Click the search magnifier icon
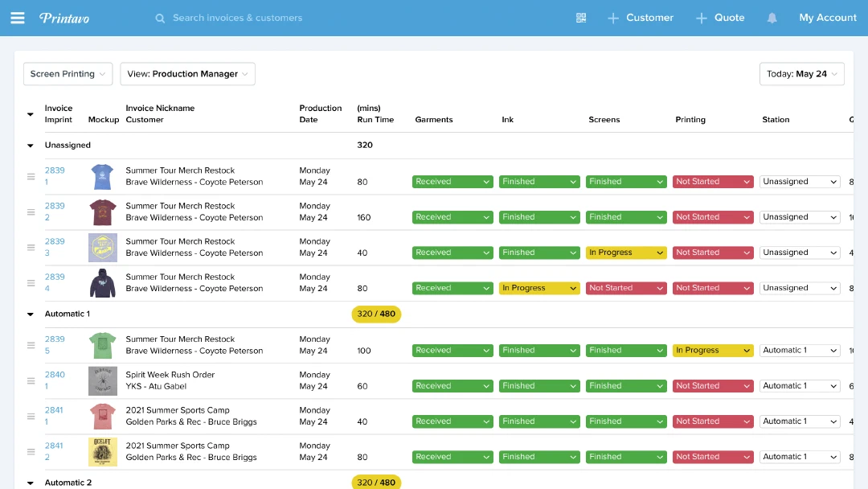This screenshot has width=868, height=489. 160,18
